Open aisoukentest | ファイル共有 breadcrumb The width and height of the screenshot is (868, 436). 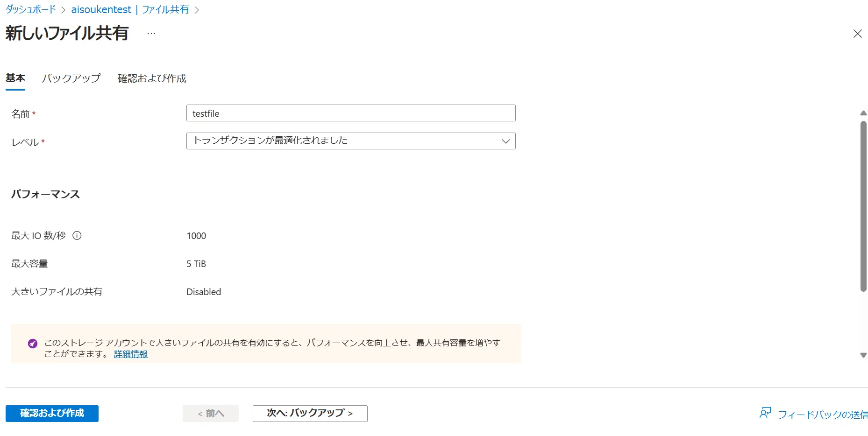(130, 10)
